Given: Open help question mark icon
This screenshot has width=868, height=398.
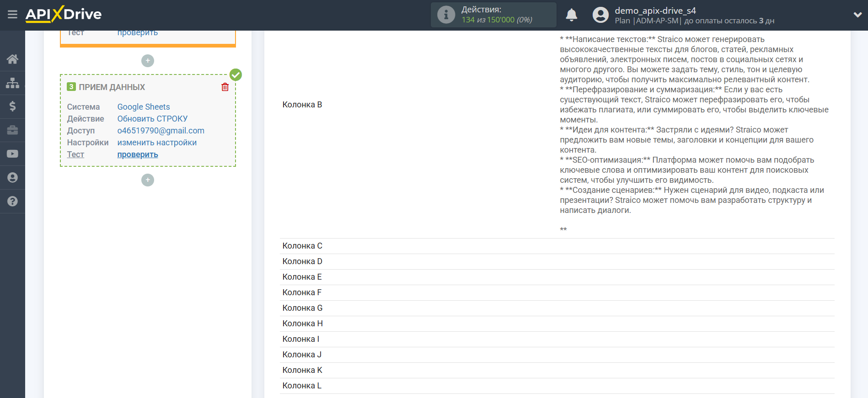Looking at the screenshot, I should point(12,202).
